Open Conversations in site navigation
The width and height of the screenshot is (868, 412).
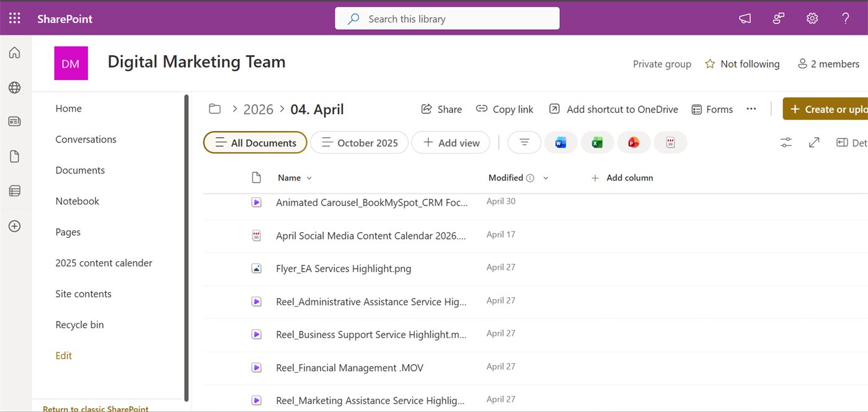pos(86,140)
